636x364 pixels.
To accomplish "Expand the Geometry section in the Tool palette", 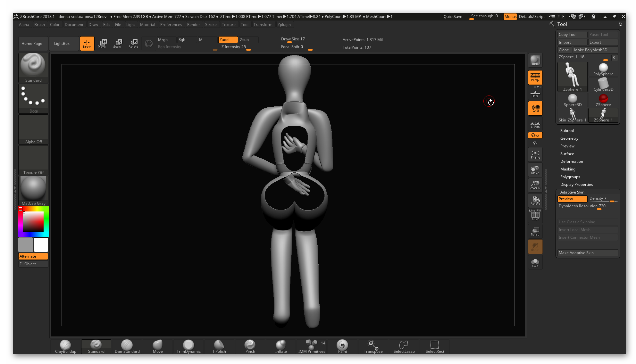I will click(x=569, y=138).
